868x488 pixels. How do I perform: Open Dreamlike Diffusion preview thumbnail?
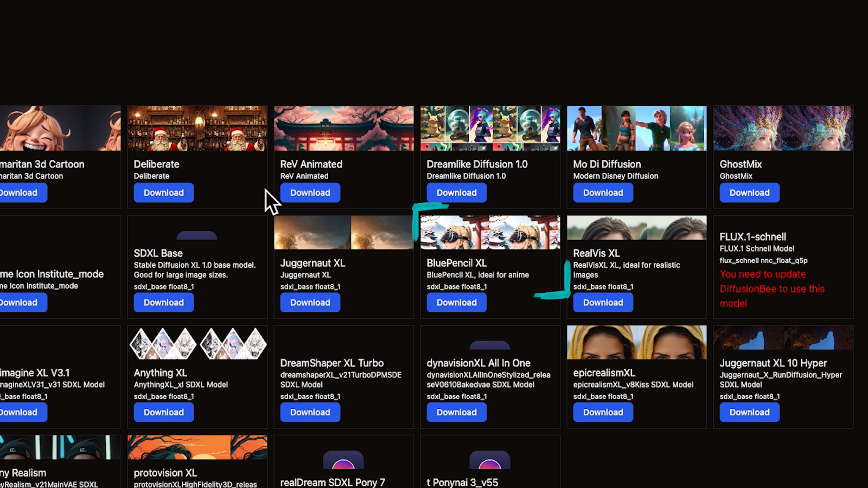coord(490,128)
